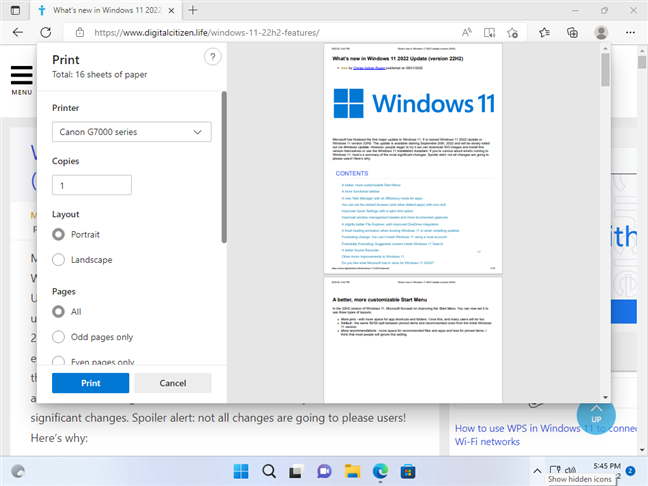Choose Odd pages only option
The image size is (648, 486).
[x=58, y=337]
